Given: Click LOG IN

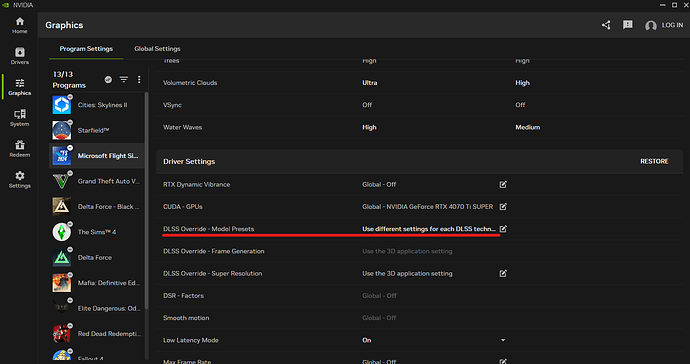Looking at the screenshot, I should (x=672, y=25).
